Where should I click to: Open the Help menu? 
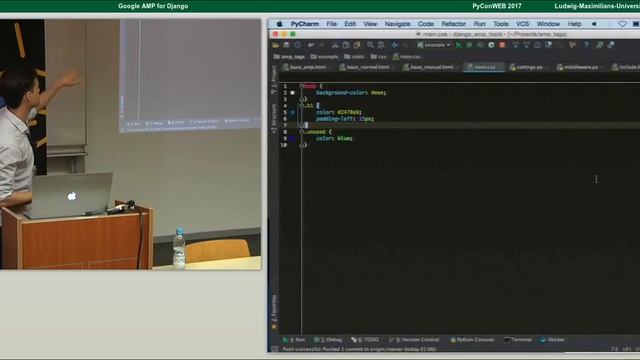click(x=574, y=24)
